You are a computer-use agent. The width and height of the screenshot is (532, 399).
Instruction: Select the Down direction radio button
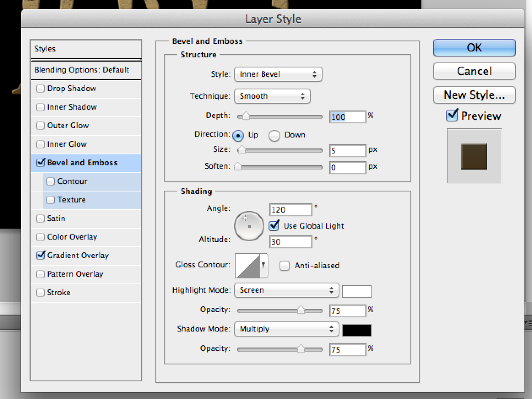click(x=274, y=135)
